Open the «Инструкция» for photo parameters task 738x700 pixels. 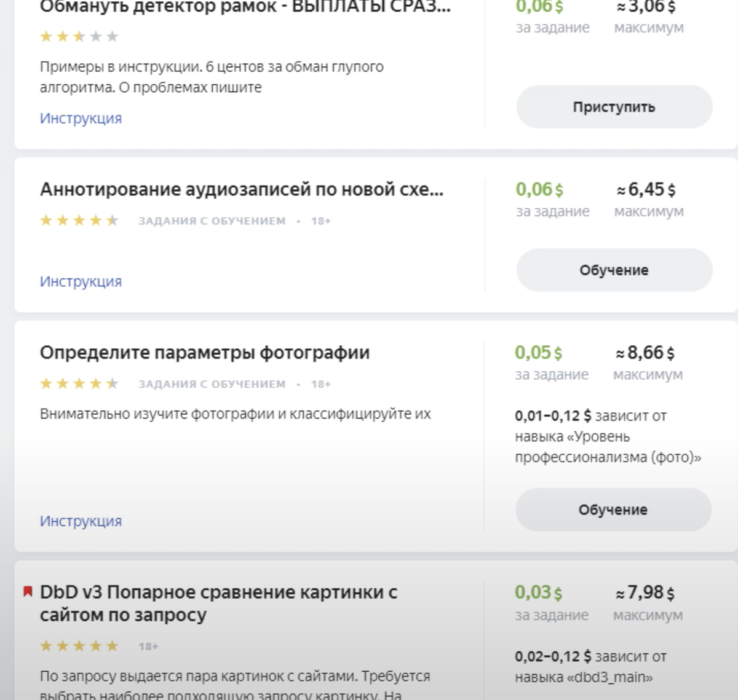(81, 520)
